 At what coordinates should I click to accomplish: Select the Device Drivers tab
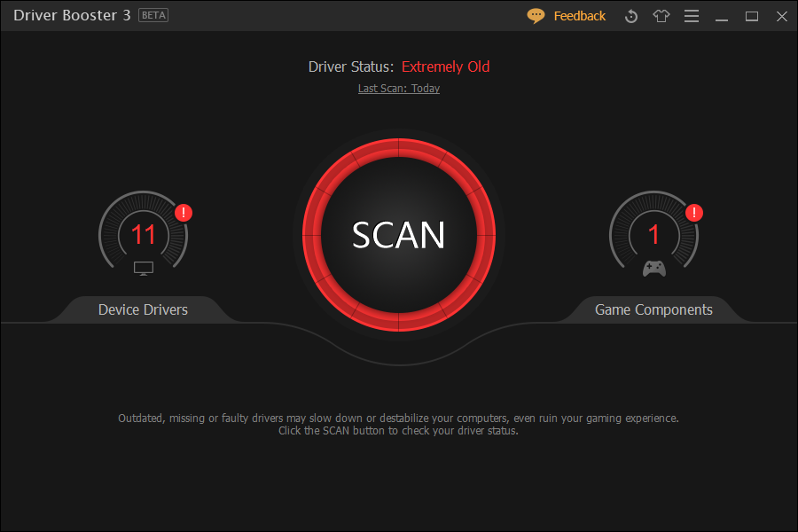[x=143, y=309]
